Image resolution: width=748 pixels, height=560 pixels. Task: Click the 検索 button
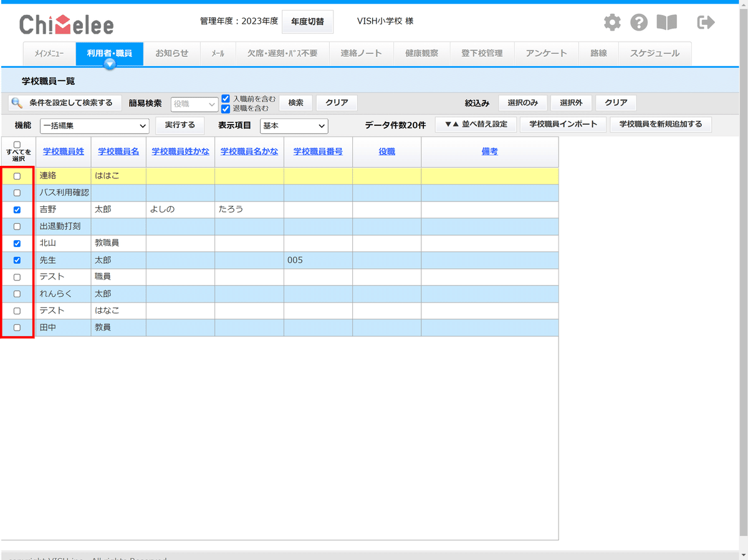(x=295, y=103)
